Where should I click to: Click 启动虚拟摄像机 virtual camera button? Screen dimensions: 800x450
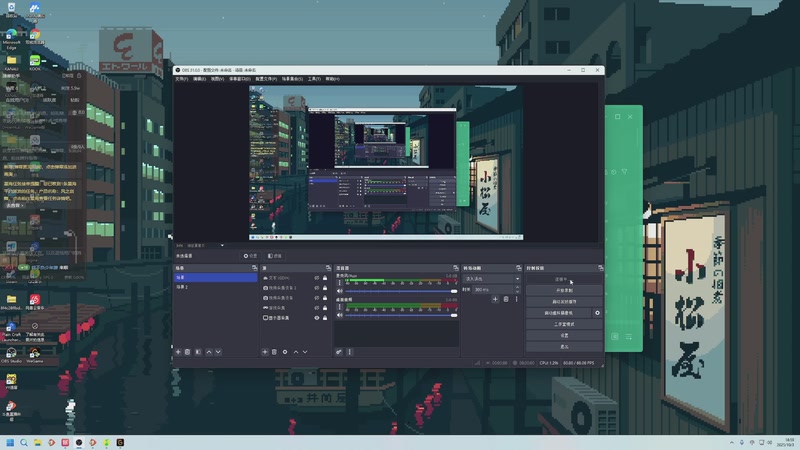click(559, 313)
